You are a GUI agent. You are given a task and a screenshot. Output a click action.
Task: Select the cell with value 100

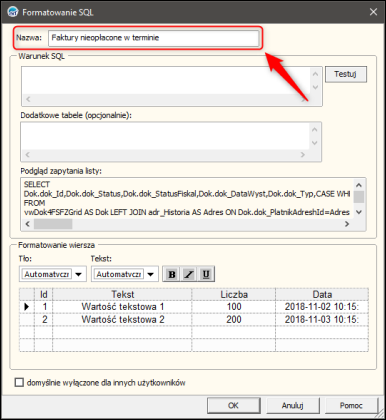tap(234, 307)
